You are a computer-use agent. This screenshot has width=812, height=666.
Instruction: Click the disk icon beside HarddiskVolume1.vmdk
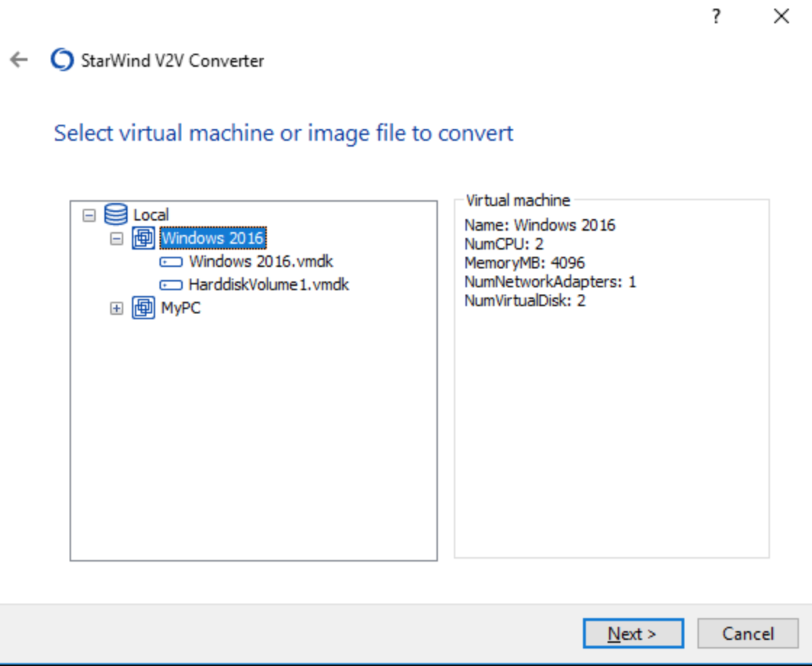[x=170, y=285]
